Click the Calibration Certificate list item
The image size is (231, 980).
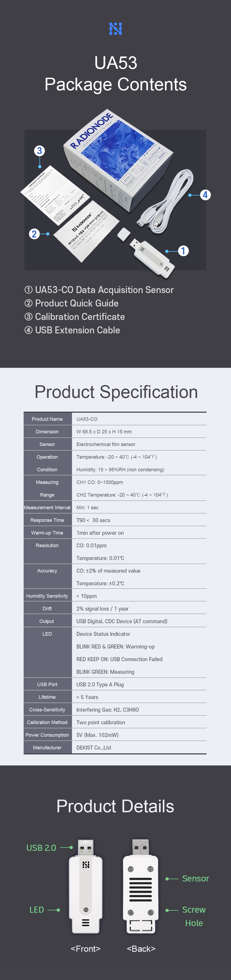point(74,317)
